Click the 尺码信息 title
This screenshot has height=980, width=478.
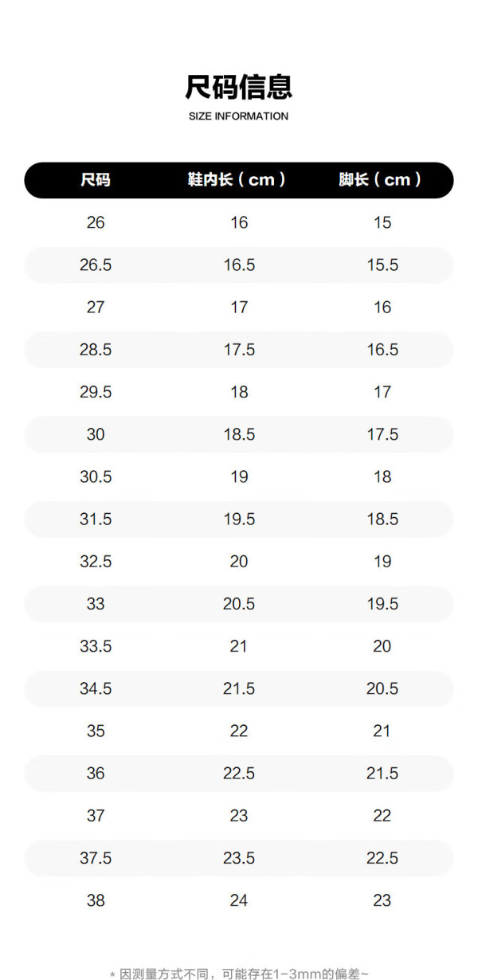(239, 86)
